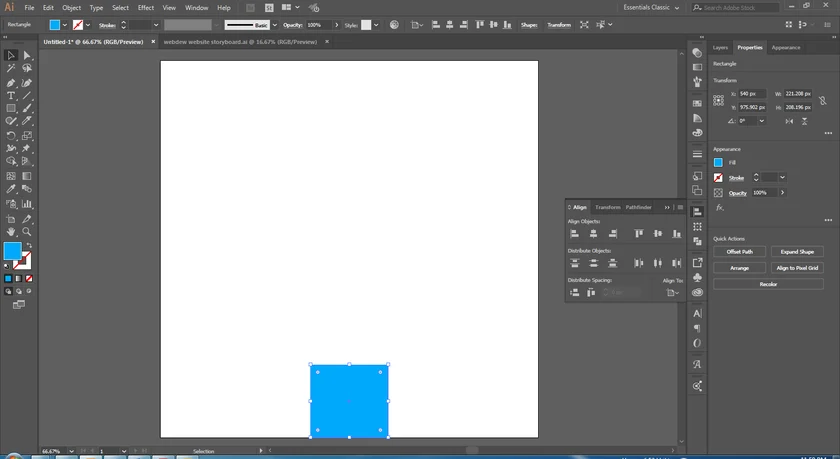Select the Eyedropper tool
840x459 pixels.
pyautogui.click(x=11, y=188)
